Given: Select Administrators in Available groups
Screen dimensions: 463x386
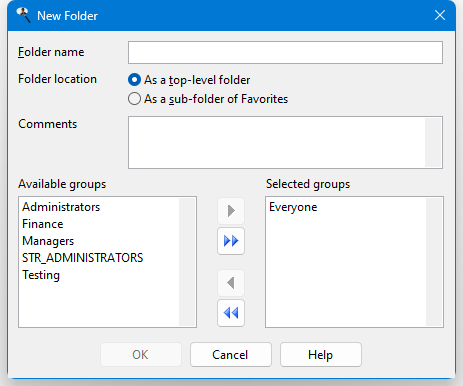Looking at the screenshot, I should click(x=61, y=207).
